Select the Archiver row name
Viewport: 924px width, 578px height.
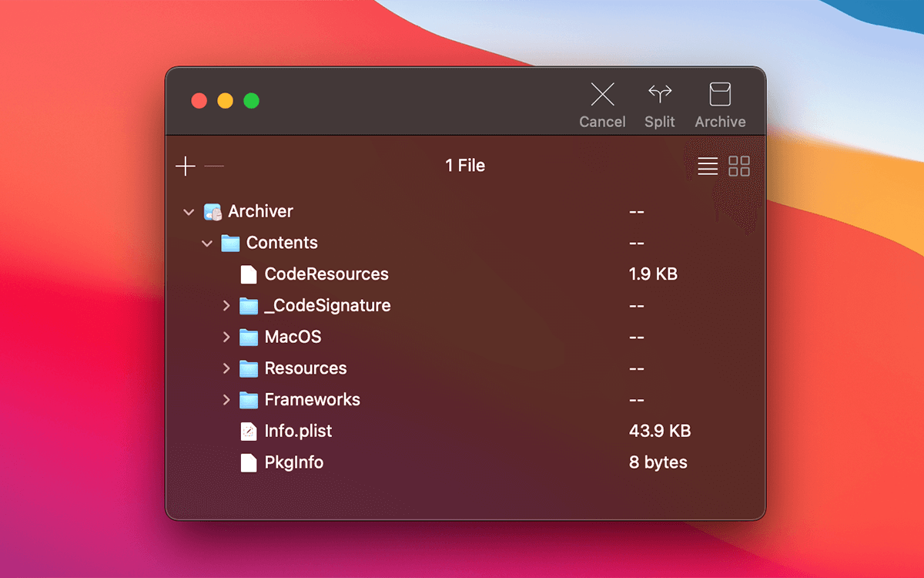tap(260, 211)
